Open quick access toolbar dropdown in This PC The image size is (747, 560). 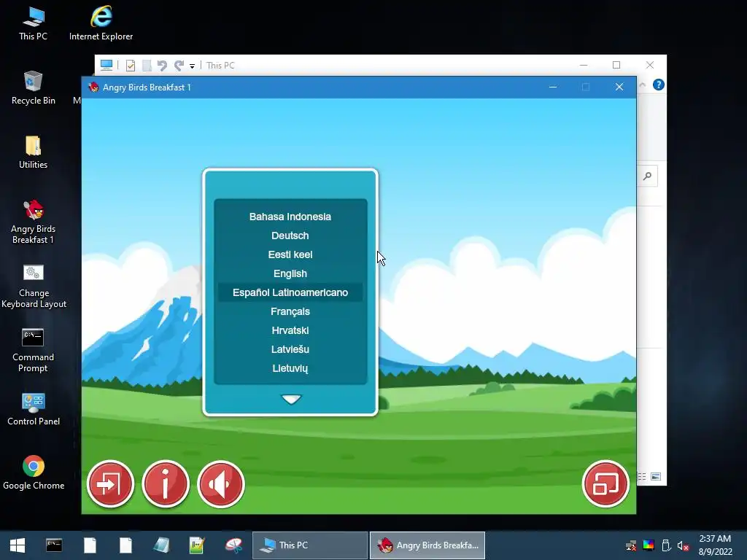coord(192,66)
